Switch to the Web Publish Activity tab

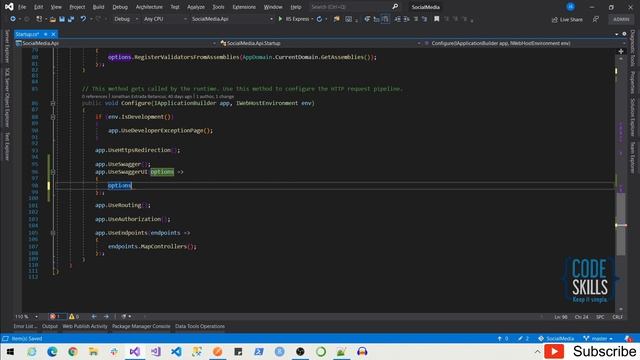pyautogui.click(x=85, y=326)
